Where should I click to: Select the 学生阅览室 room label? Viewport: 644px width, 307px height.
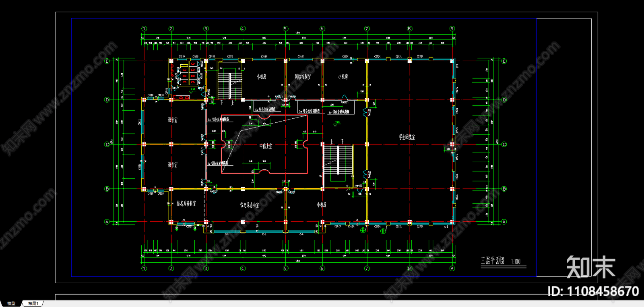pyautogui.click(x=407, y=137)
